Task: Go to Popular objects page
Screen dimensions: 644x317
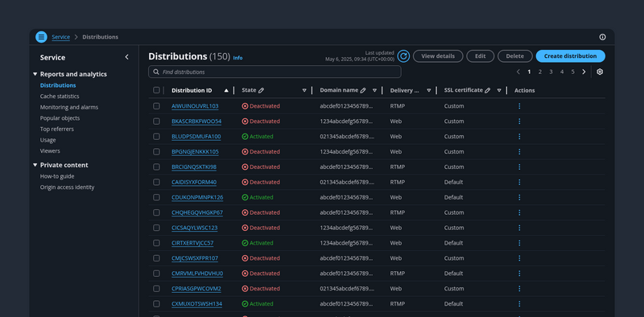Action: [x=60, y=118]
